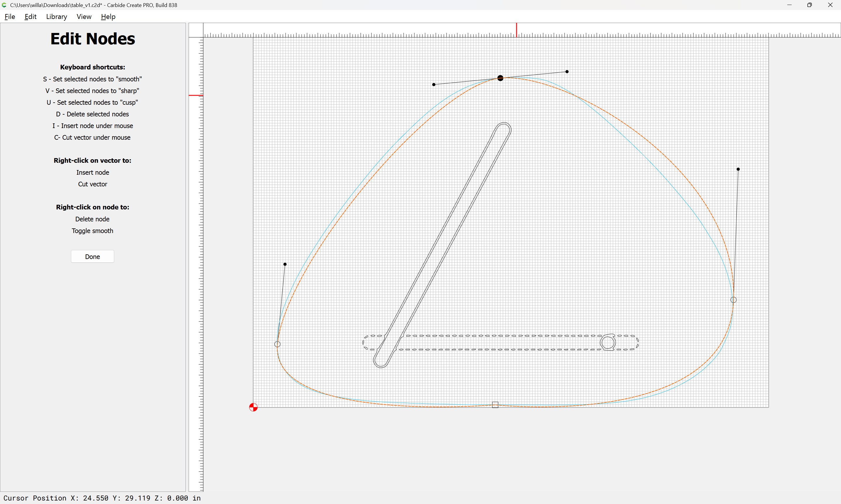This screenshot has height=504, width=841.
Task: Click right bezier handle of top node
Action: (567, 72)
